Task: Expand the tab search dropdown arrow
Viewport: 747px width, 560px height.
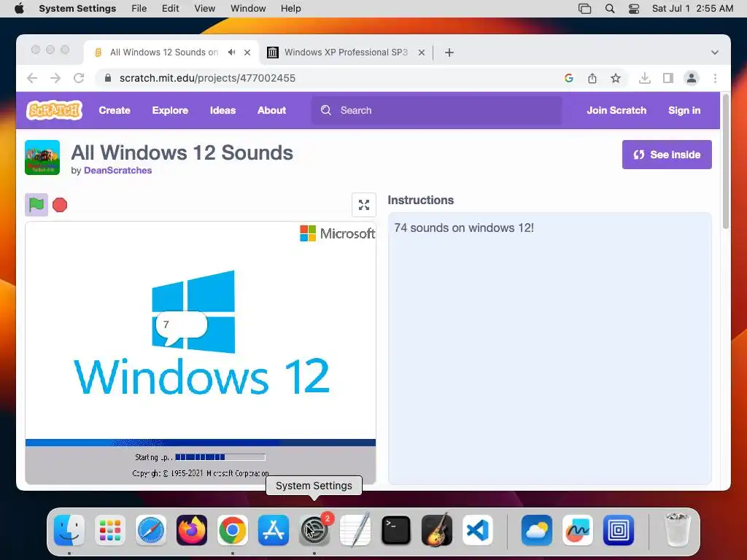Action: 715,52
